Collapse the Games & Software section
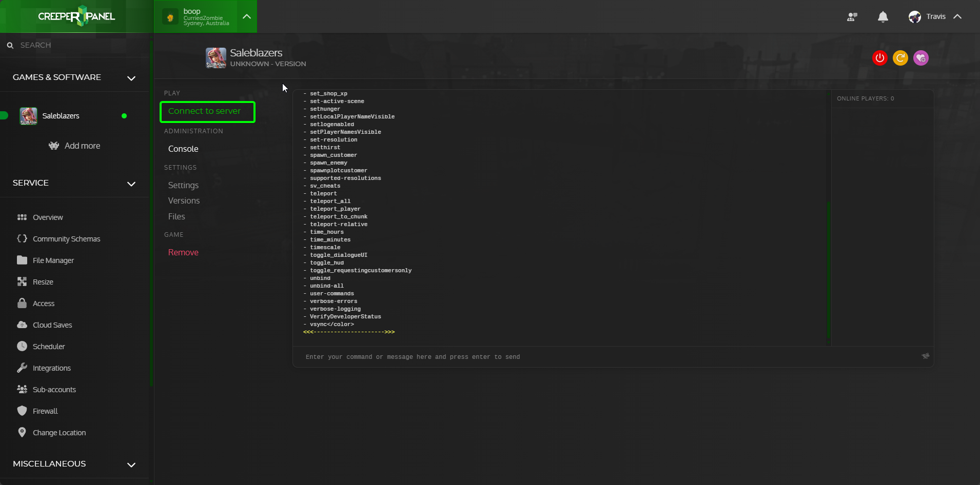This screenshot has width=980, height=485. coord(131,78)
